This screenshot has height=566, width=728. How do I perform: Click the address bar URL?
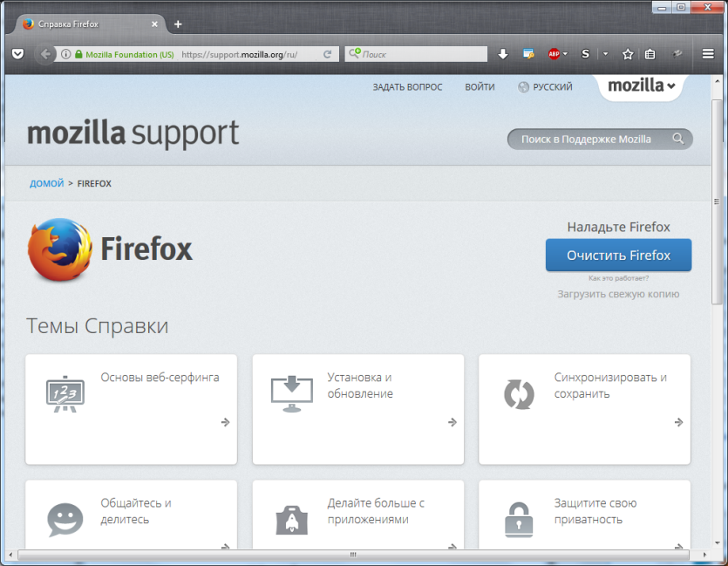[239, 54]
